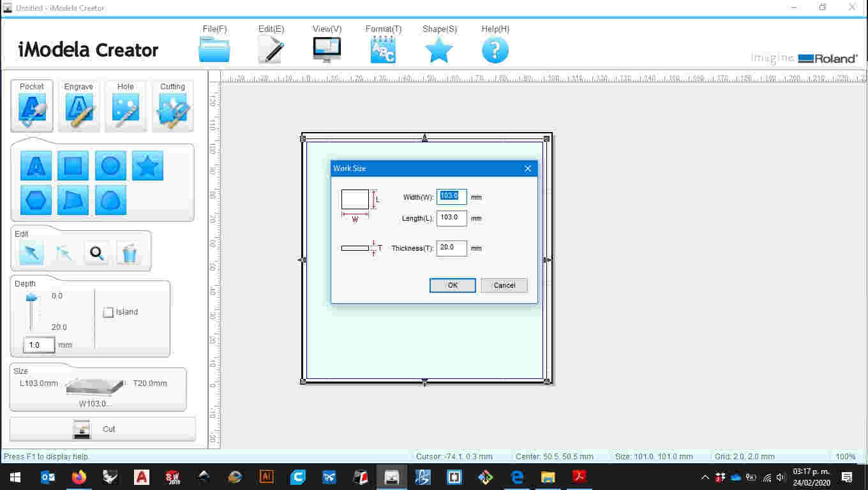This screenshot has width=868, height=490.
Task: Select the Pocket cutting mode
Action: pyautogui.click(x=32, y=106)
